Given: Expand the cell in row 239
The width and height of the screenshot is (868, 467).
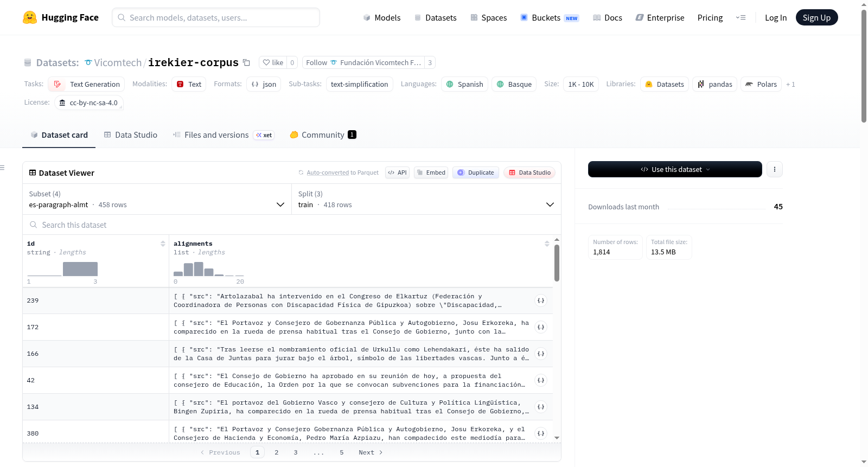Looking at the screenshot, I should pos(541,300).
